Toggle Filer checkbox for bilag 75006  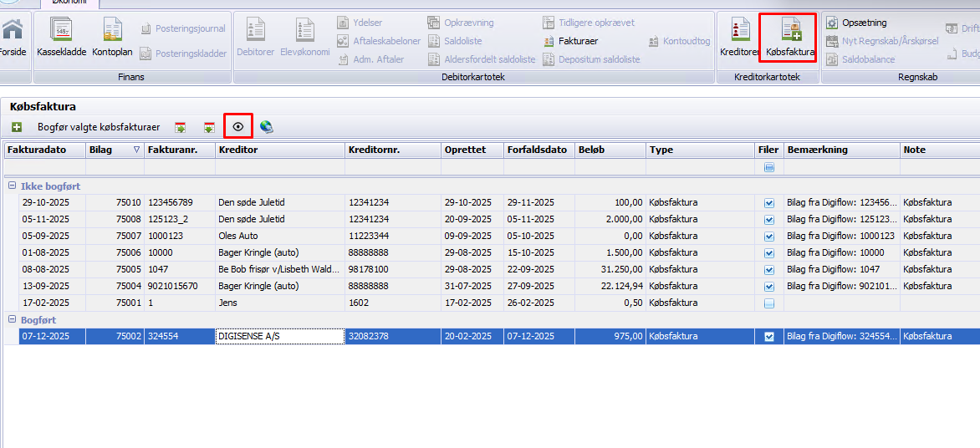pyautogui.click(x=769, y=253)
